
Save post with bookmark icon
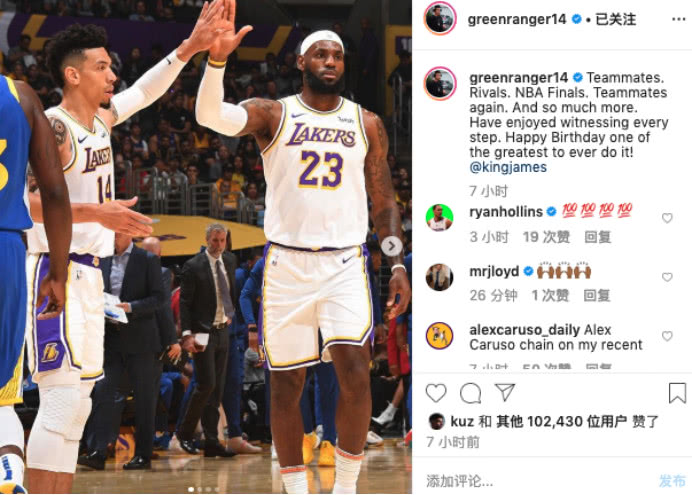677,393
